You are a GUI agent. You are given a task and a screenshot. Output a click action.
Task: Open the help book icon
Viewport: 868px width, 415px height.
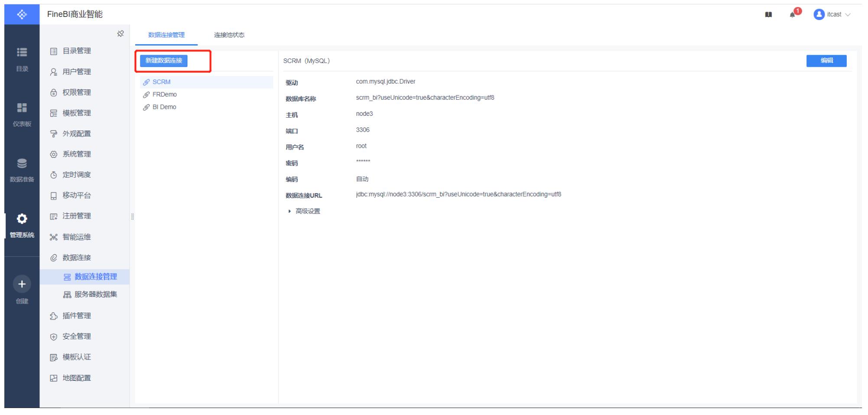(x=768, y=14)
